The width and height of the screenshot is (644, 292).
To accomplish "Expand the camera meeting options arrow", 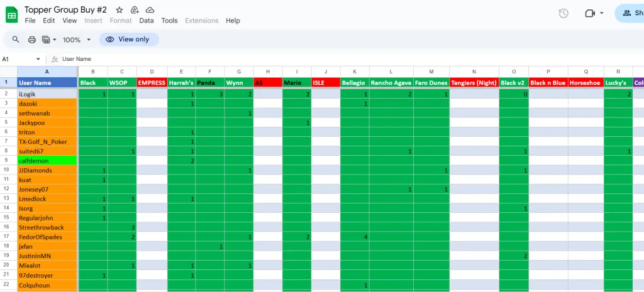I will pos(602,13).
